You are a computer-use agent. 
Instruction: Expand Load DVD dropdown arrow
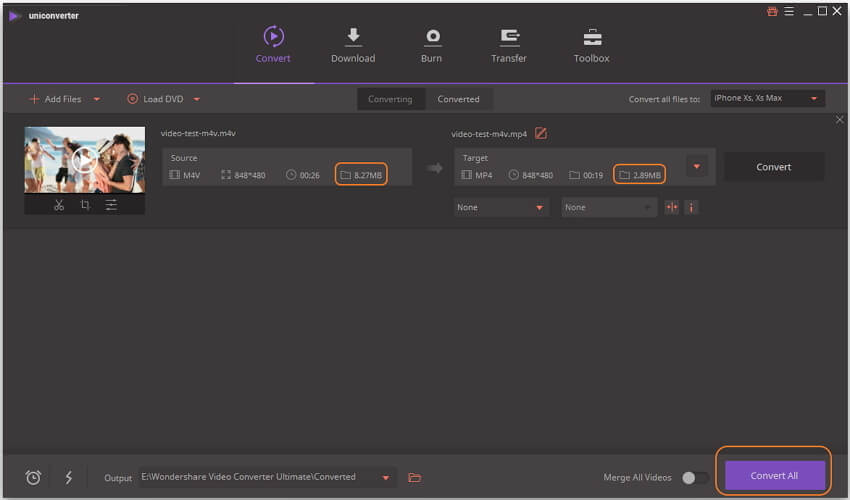click(x=197, y=99)
